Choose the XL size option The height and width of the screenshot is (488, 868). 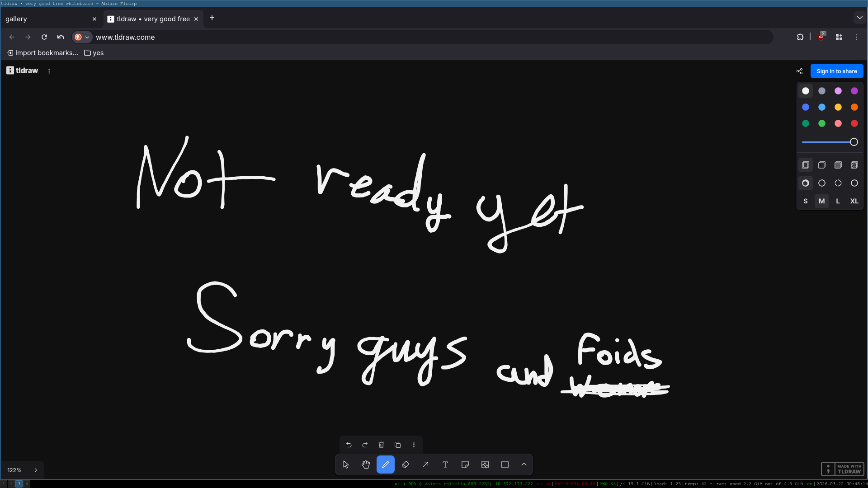(854, 201)
